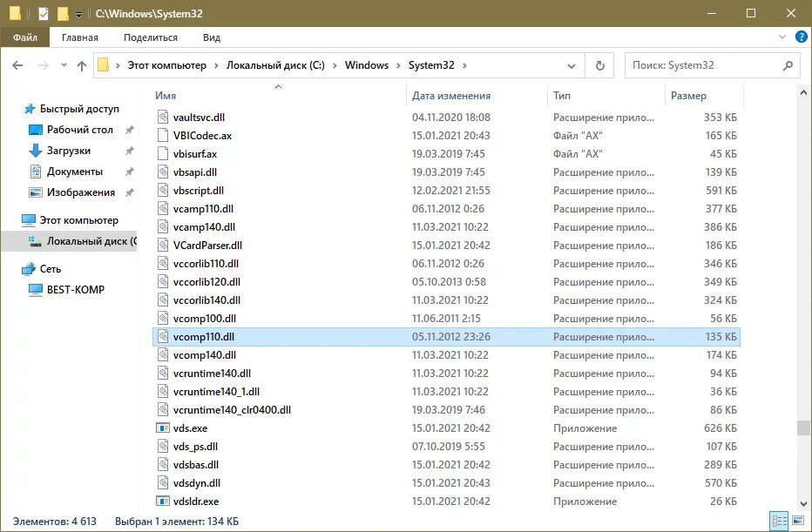Open Quick access star in sidebar

pos(30,109)
